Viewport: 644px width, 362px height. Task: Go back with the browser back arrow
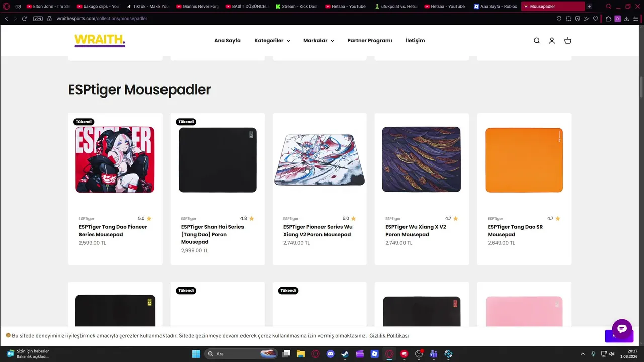pyautogui.click(x=6, y=19)
